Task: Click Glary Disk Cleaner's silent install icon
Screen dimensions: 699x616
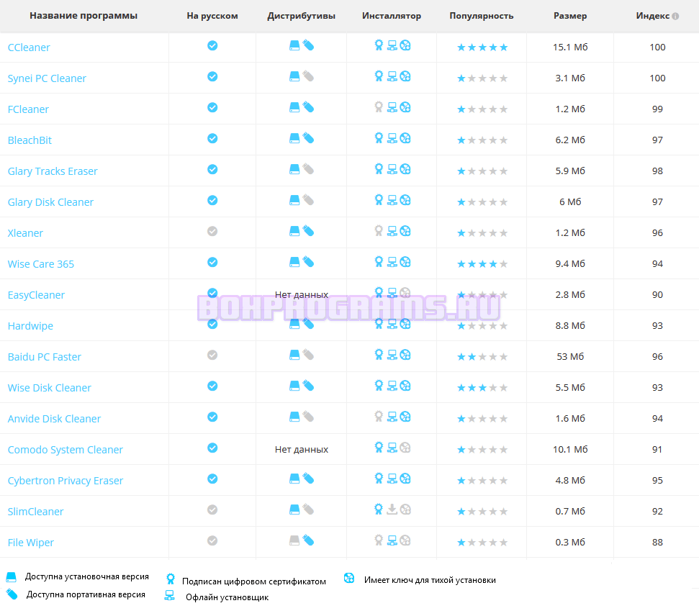Action: coord(405,199)
